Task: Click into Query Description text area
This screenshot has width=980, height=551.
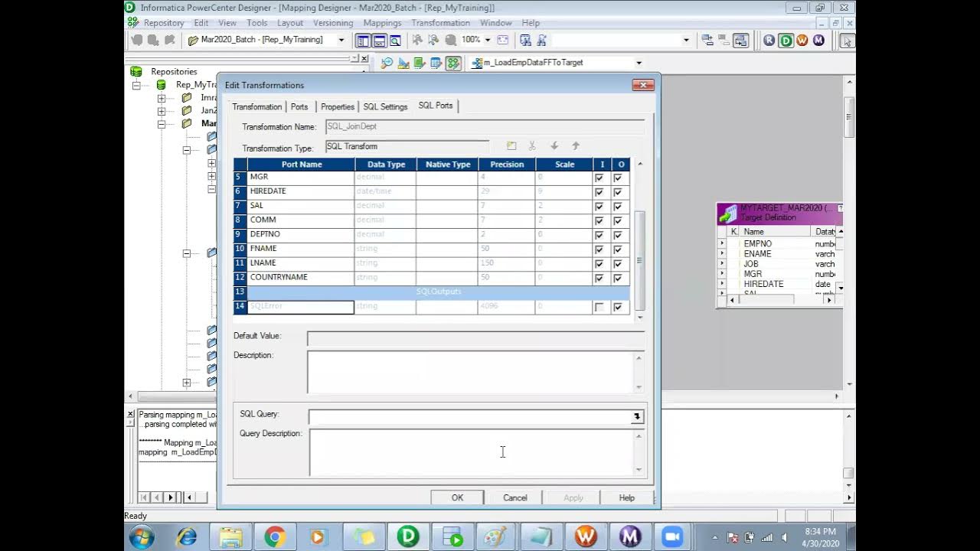Action: point(471,452)
